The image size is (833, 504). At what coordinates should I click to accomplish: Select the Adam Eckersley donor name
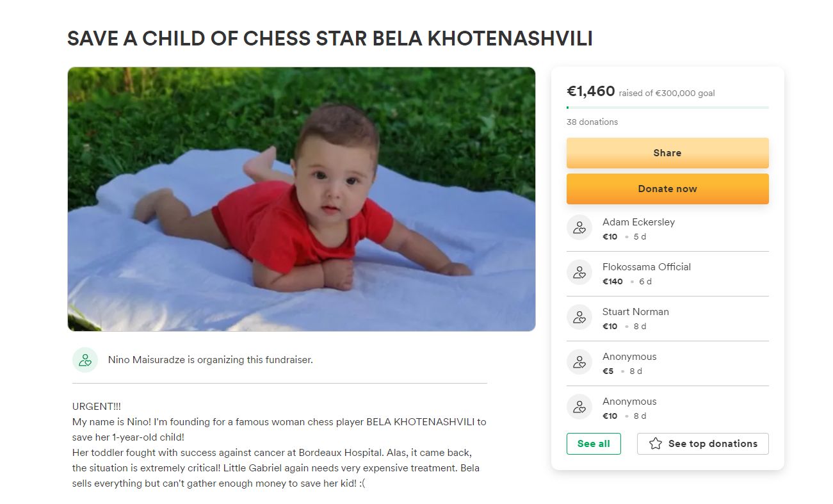click(638, 222)
